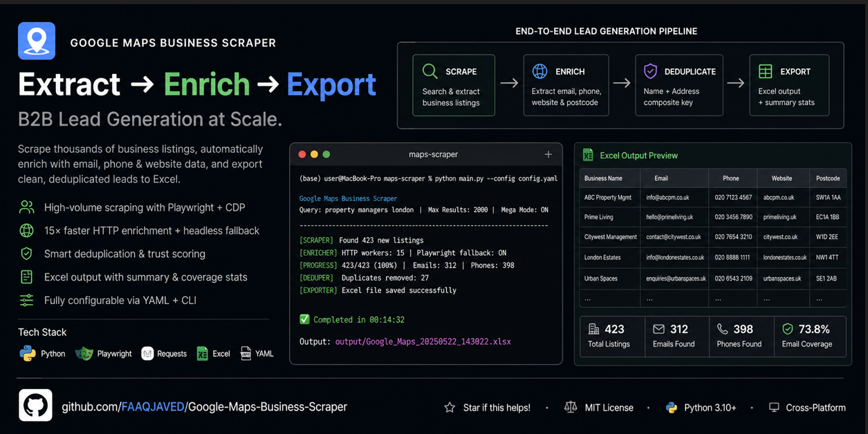Click the Playwright masks icon

pyautogui.click(x=84, y=353)
